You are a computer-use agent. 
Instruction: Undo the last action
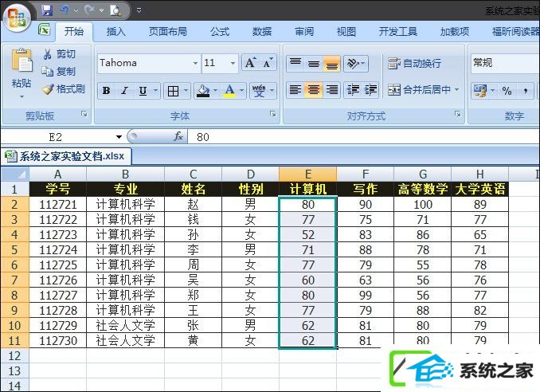point(64,10)
